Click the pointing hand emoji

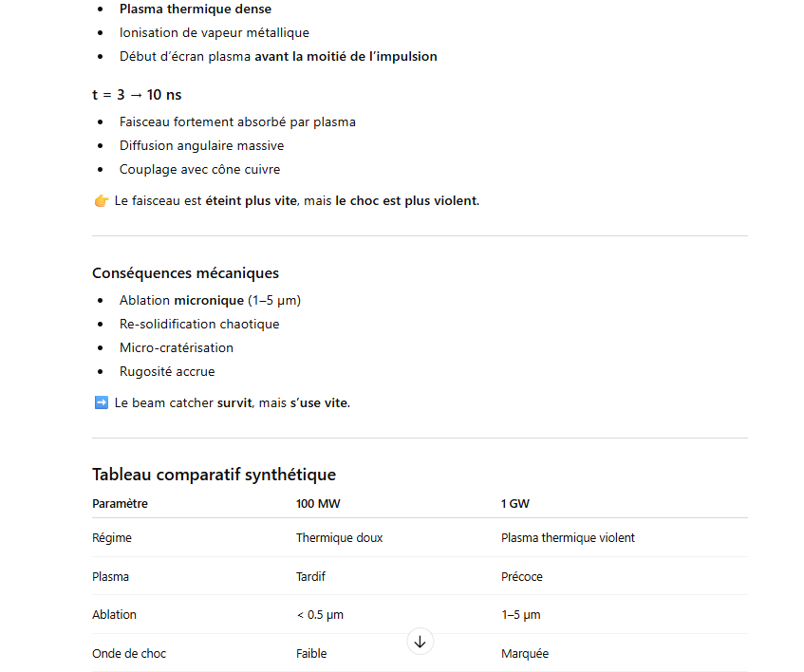coord(102,201)
